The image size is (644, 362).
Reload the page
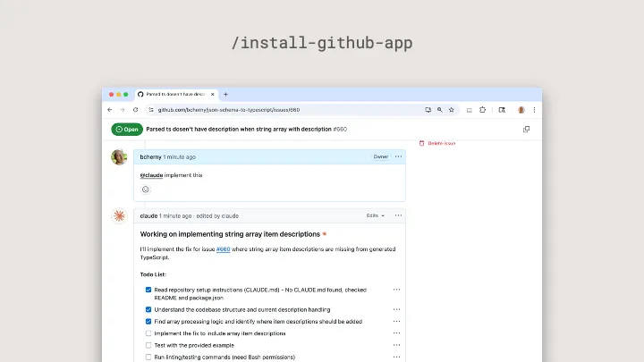pyautogui.click(x=136, y=110)
